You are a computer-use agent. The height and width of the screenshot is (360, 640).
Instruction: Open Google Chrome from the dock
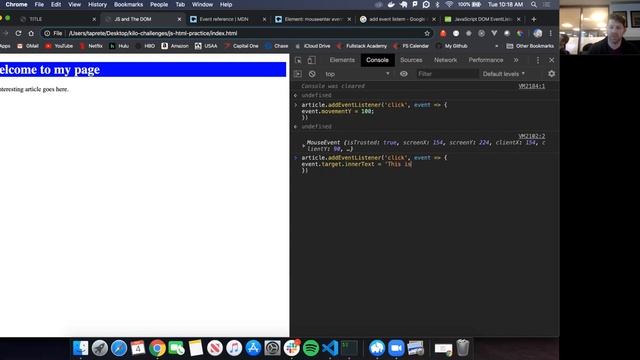tap(157, 348)
